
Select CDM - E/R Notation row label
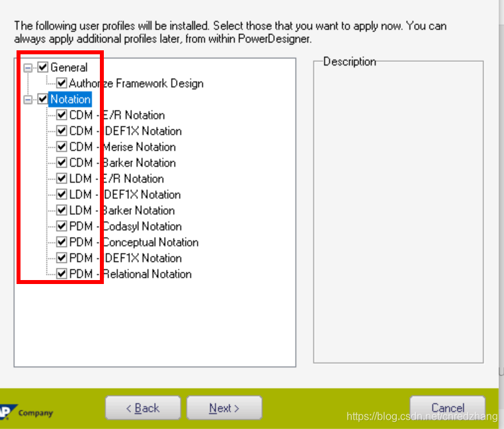pos(117,115)
